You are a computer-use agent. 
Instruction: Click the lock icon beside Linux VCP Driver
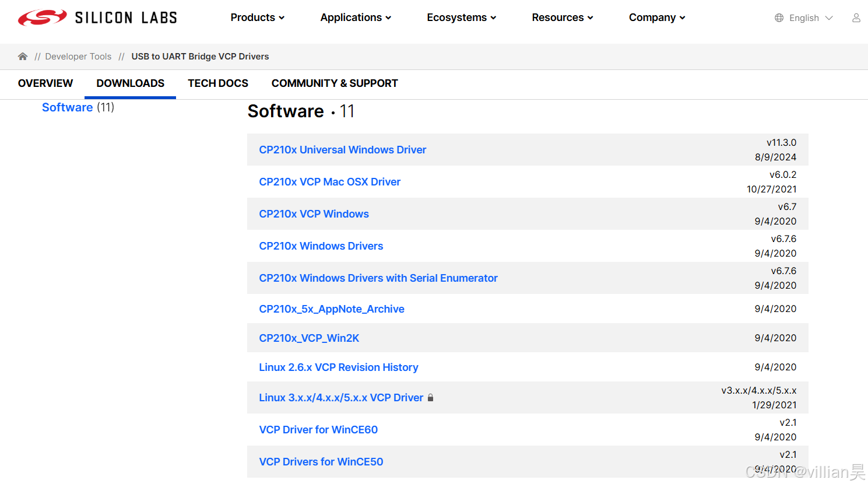[430, 397]
